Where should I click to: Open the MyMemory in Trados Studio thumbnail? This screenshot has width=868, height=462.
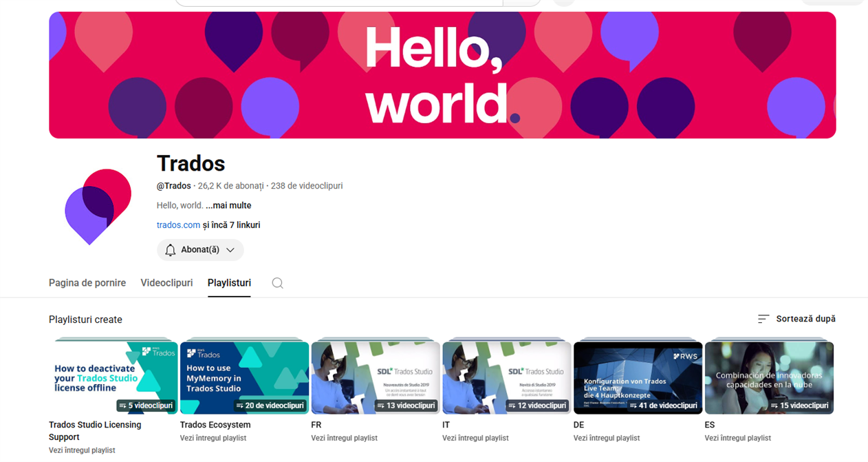244,378
